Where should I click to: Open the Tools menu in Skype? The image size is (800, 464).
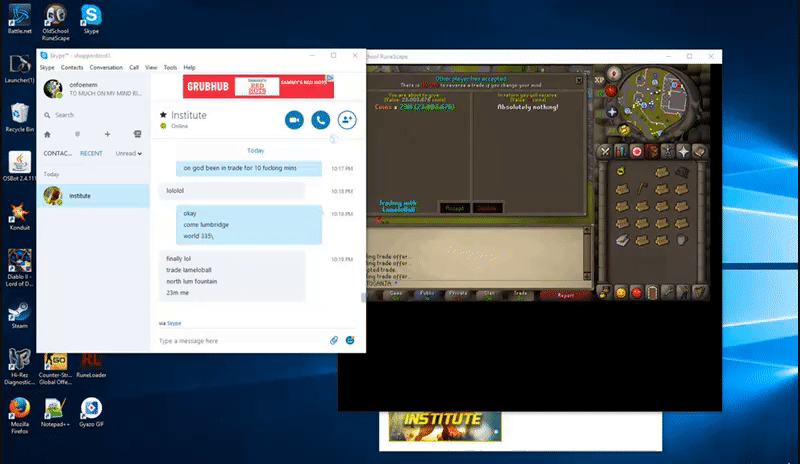(170, 67)
